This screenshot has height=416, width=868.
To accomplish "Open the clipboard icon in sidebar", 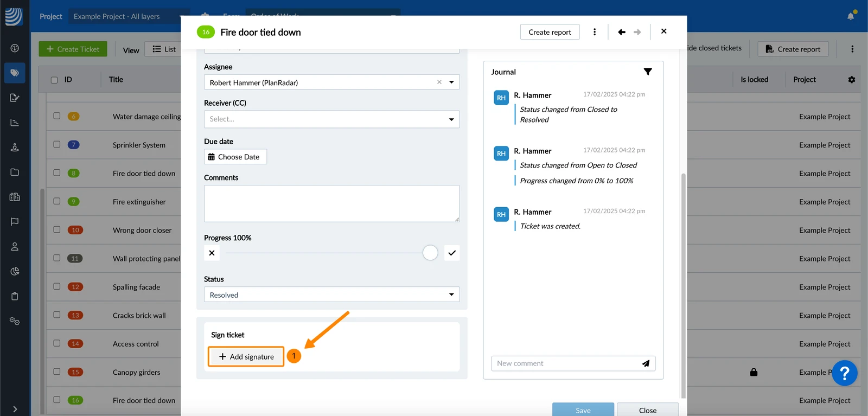I will (x=15, y=296).
